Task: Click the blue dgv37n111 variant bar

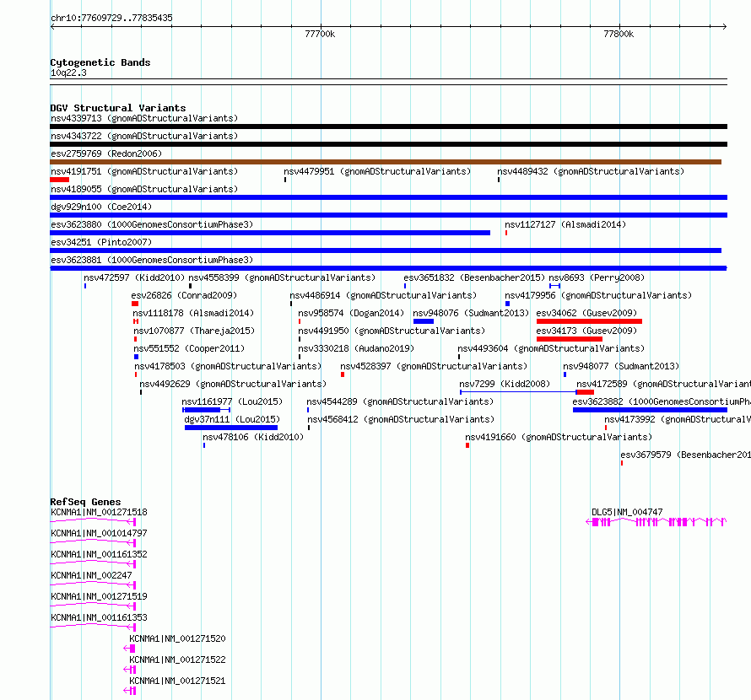Action: [231, 428]
